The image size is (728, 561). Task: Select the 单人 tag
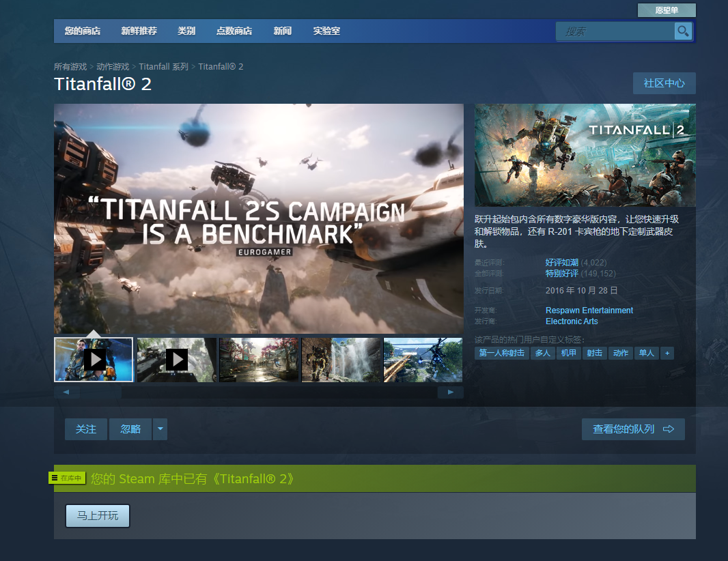(x=646, y=353)
